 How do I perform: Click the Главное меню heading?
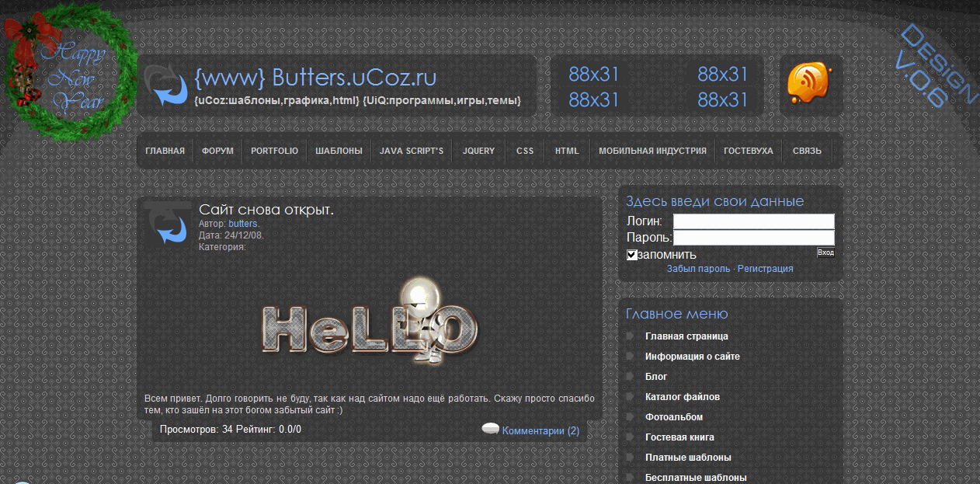click(677, 314)
